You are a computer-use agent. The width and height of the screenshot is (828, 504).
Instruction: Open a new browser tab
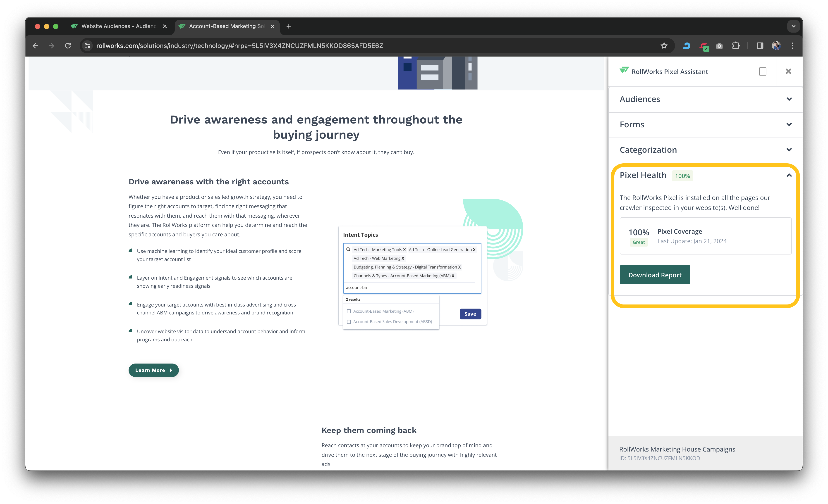point(289,26)
